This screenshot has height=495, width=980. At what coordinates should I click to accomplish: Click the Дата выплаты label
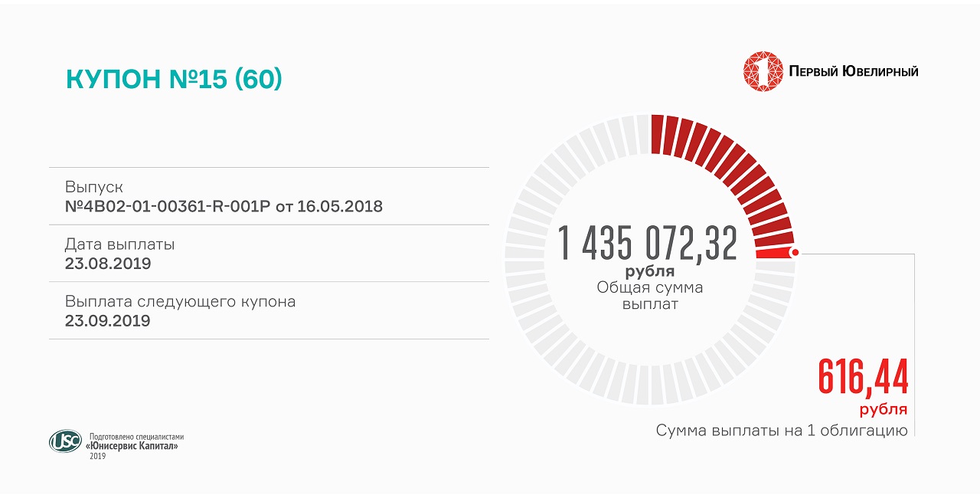(x=119, y=244)
